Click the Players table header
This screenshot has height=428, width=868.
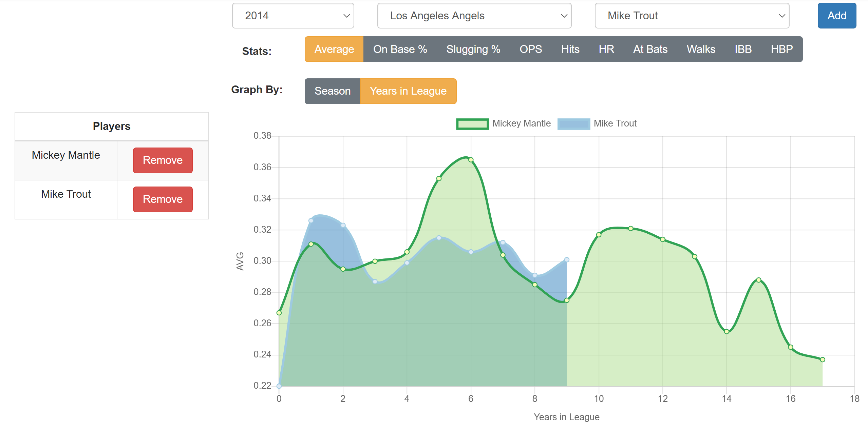click(x=112, y=126)
